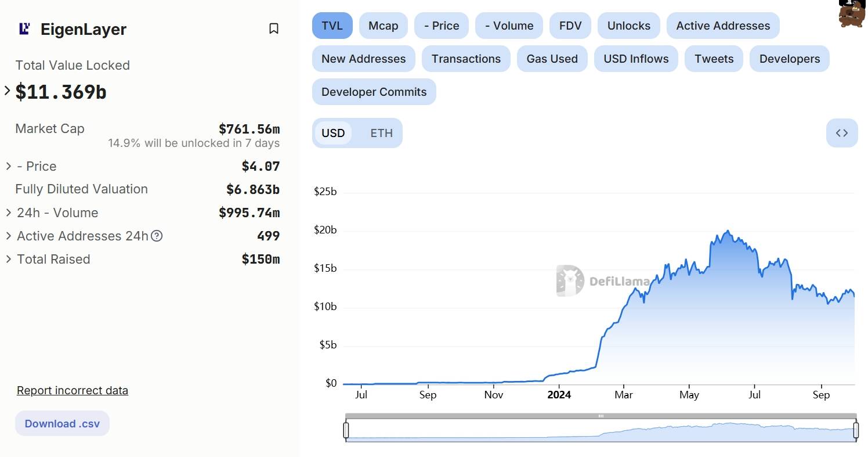Click the Report incorrect data link
868x457 pixels.
click(73, 390)
